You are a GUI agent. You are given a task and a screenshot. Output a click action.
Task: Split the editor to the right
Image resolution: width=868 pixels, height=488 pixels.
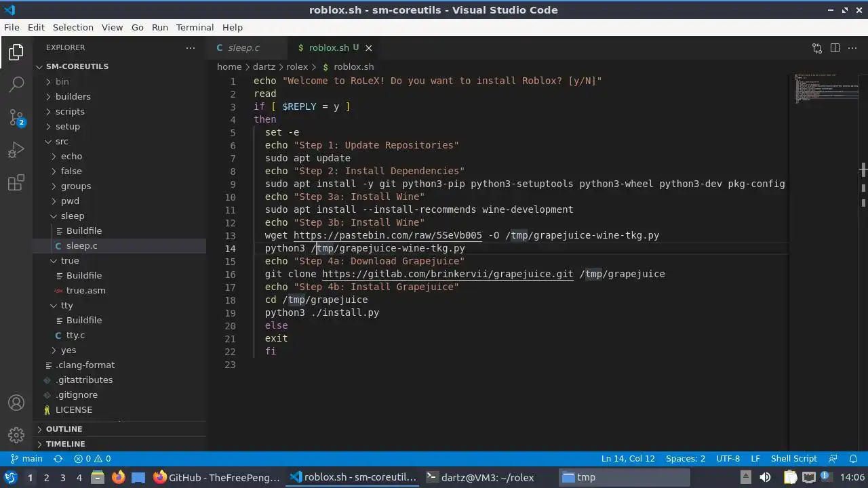[835, 48]
